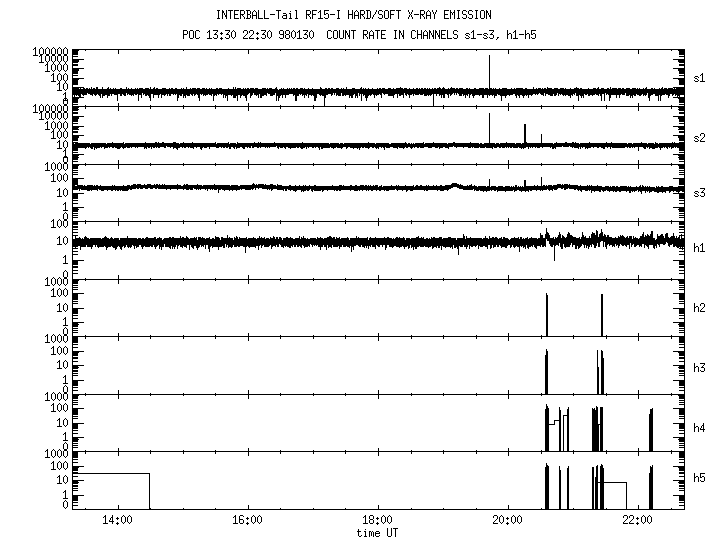The height and width of the screenshot is (550, 720).
Task: Click the "time UT" axis title
Action: [377, 533]
